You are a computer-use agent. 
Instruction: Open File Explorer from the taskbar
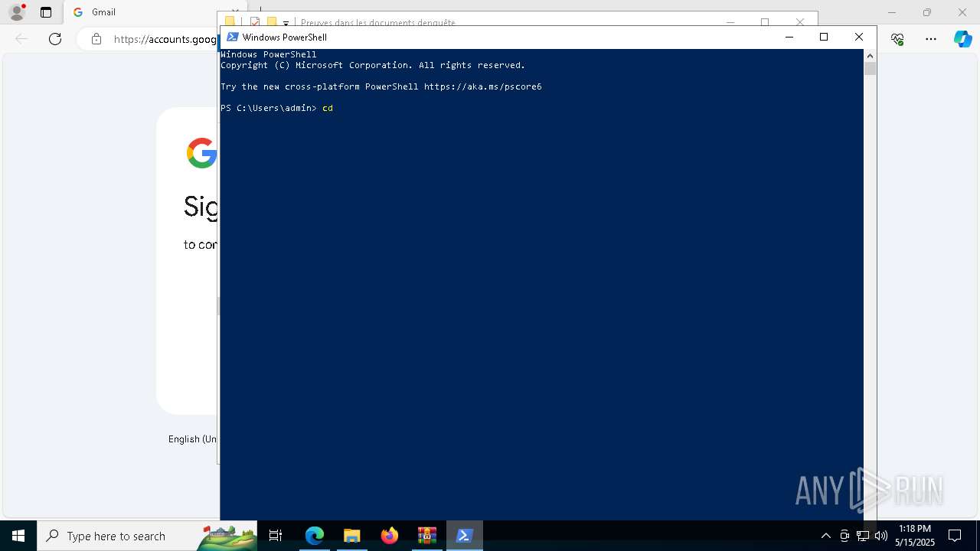pos(351,536)
